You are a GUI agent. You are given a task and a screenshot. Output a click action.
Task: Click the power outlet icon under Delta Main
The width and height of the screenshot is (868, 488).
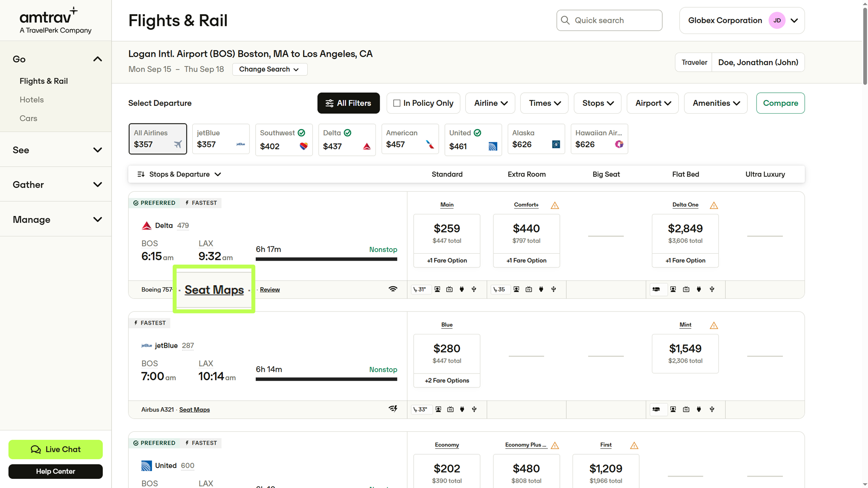(x=462, y=289)
